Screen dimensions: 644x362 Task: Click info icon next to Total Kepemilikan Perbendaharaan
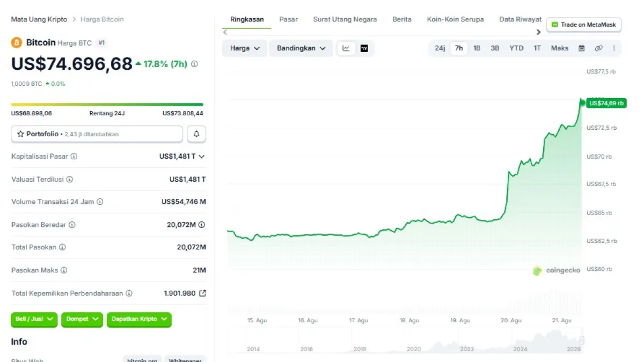tap(129, 293)
